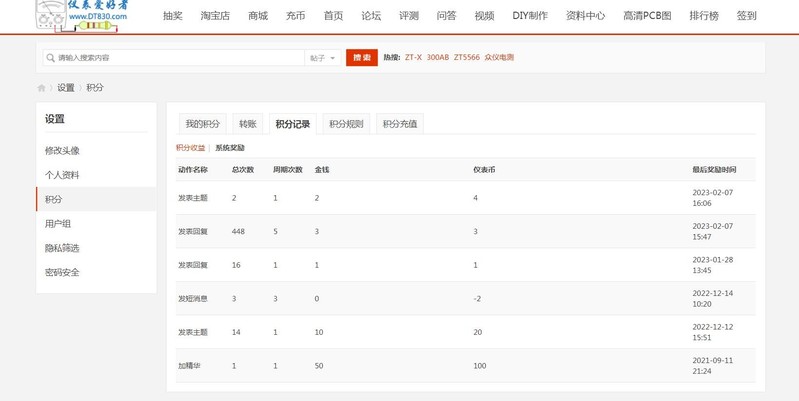The width and height of the screenshot is (799, 401).
Task: Switch to the 积分规则 tab
Action: (x=347, y=124)
